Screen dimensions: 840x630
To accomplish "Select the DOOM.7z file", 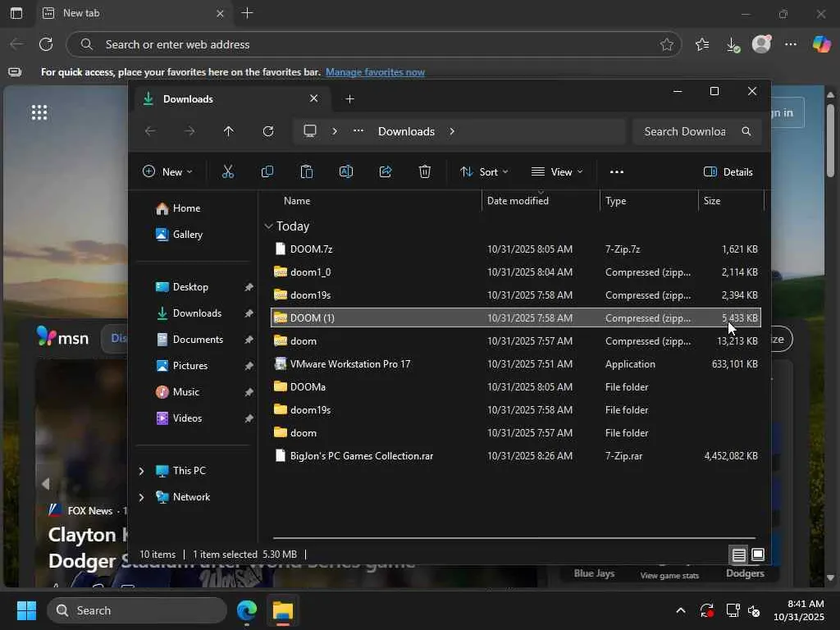I will click(x=516, y=249).
